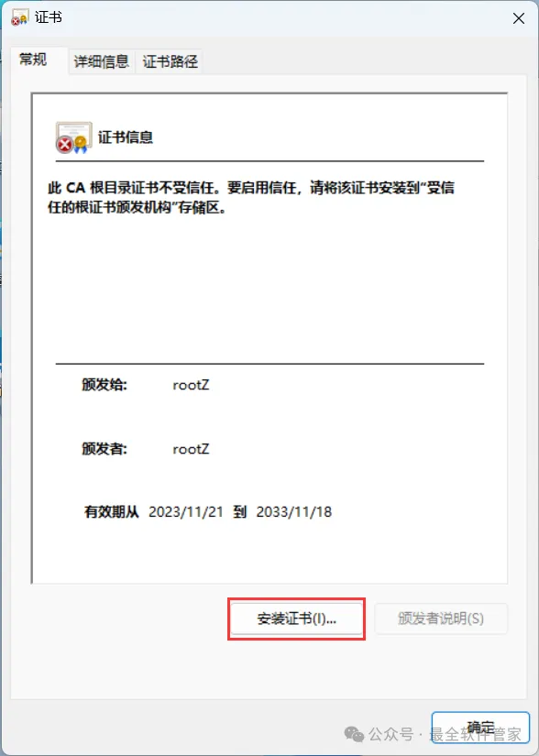Click the WeChat logo in the watermark
The image size is (539, 756).
pos(355,734)
